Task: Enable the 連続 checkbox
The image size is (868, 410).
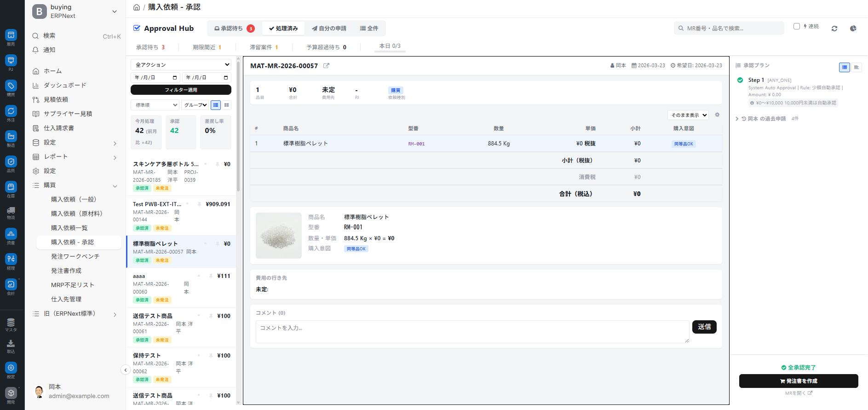Action: click(x=797, y=26)
